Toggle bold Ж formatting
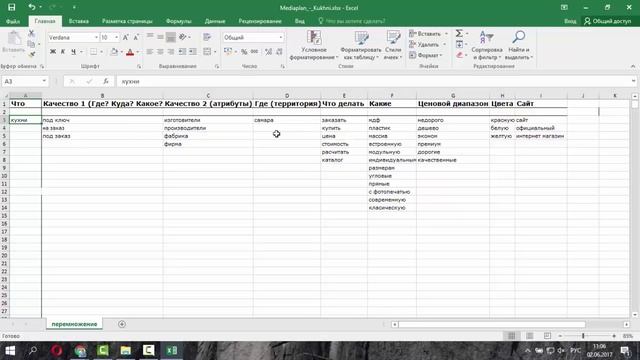The image size is (640, 360). pos(53,52)
